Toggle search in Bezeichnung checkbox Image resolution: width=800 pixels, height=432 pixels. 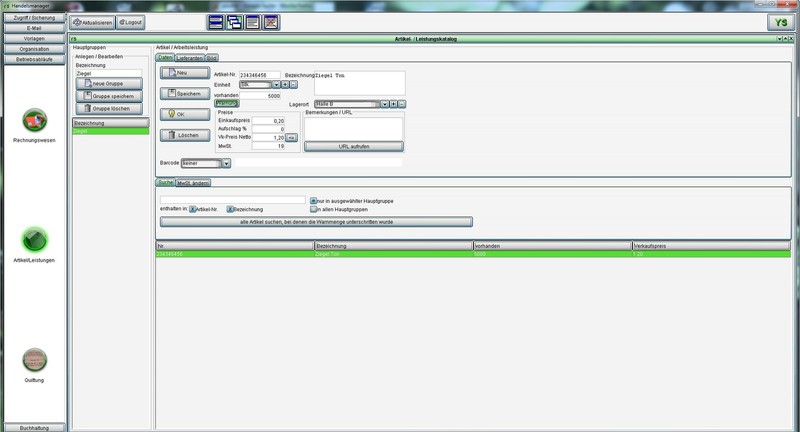[x=230, y=209]
